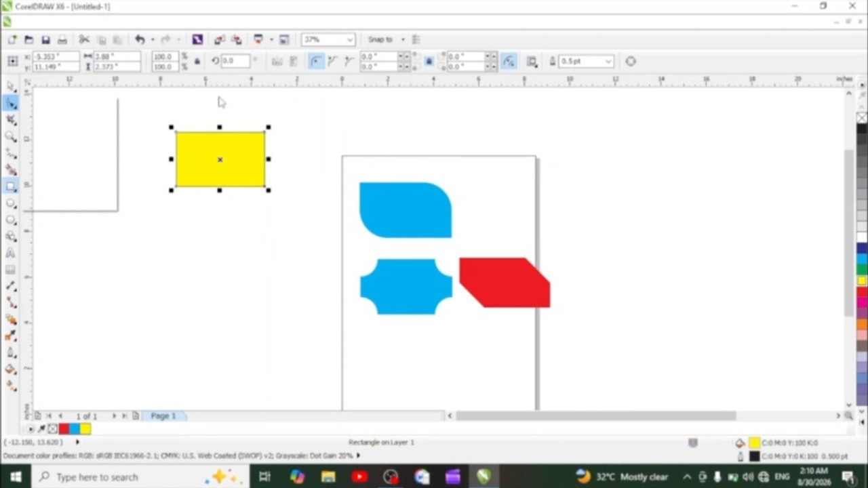Click the Cut scissors icon
Viewport: 868px width, 488px height.
(x=84, y=40)
